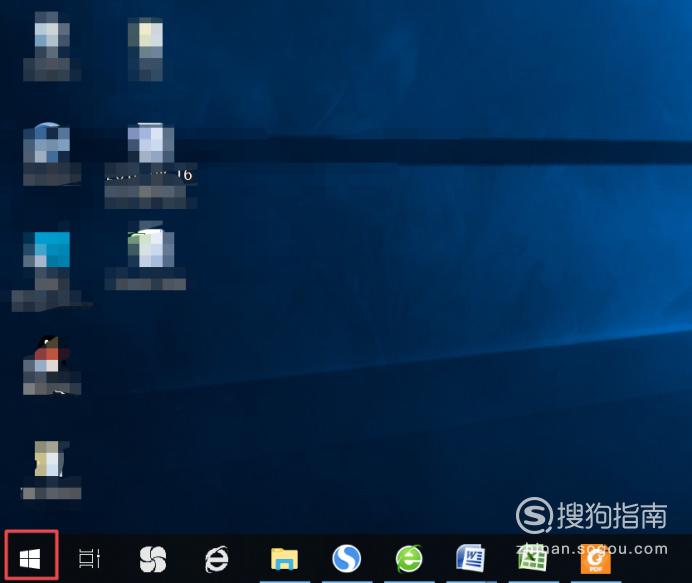Launch the pinwheel fan app on the taskbar
Image resolution: width=692 pixels, height=583 pixels.
point(153,559)
